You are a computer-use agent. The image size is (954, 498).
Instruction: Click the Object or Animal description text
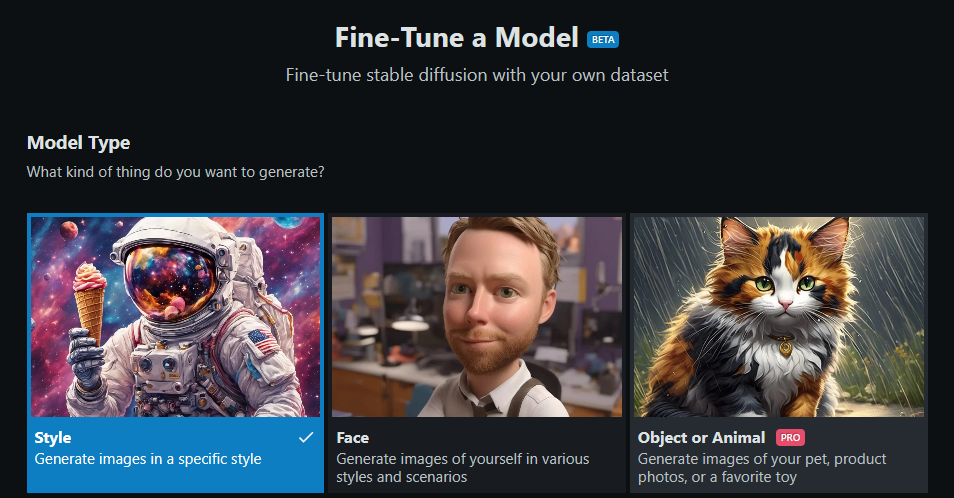click(x=762, y=468)
